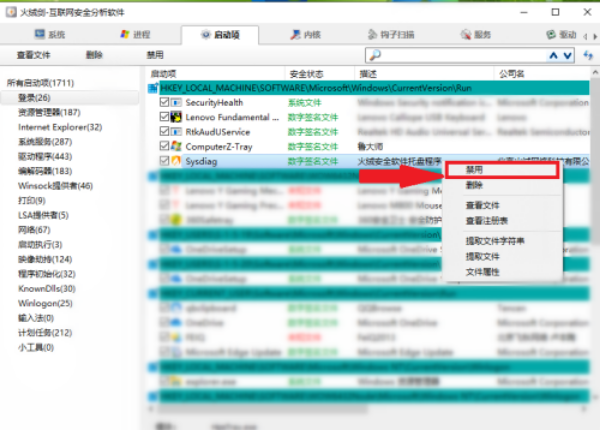This screenshot has height=433, width=601.
Task: Select 系统服务(287) category
Action: pos(45,142)
